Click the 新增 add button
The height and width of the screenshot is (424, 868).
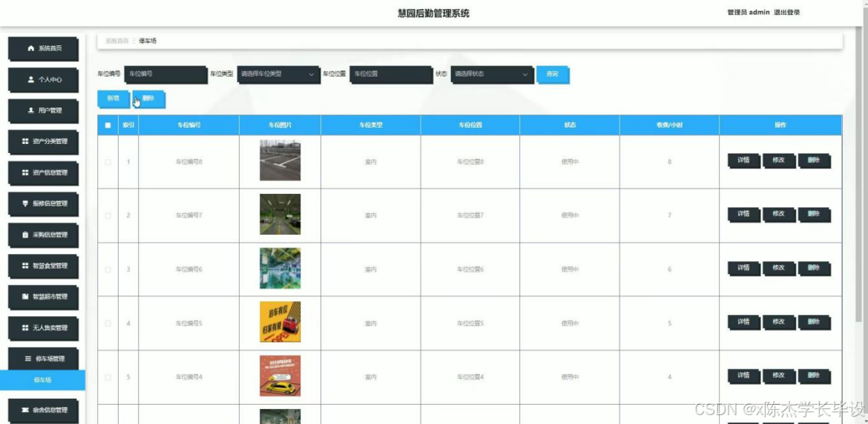tap(114, 99)
